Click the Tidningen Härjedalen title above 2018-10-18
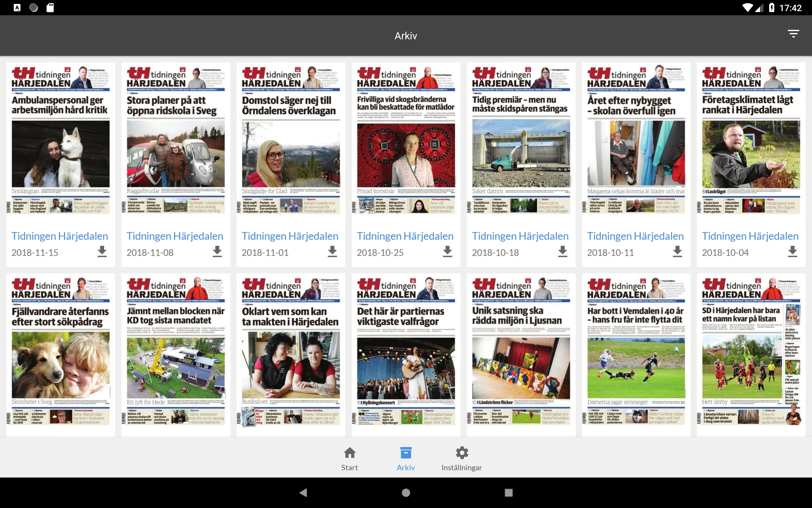This screenshot has height=508, width=812. click(x=520, y=236)
